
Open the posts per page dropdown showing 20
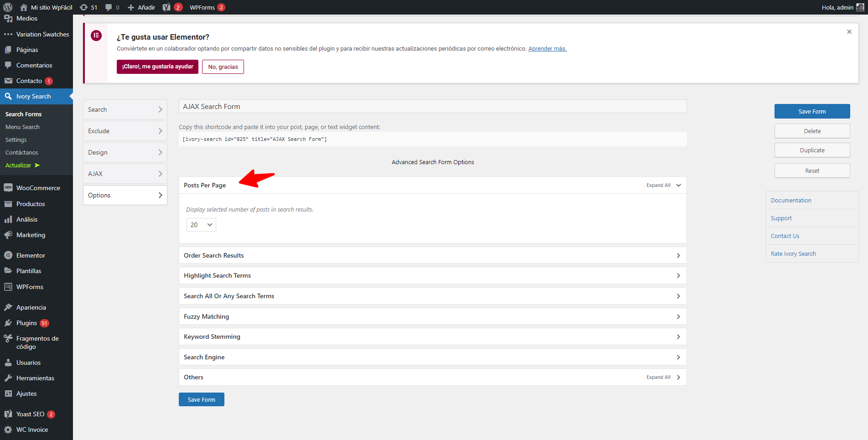coord(201,225)
